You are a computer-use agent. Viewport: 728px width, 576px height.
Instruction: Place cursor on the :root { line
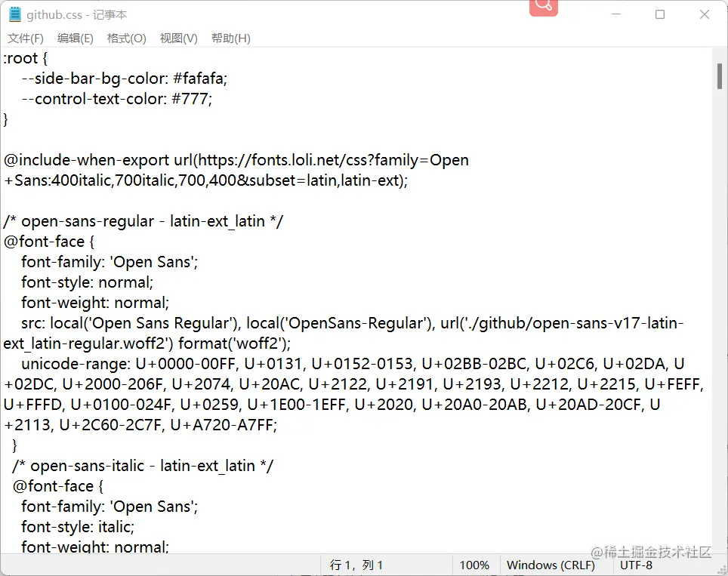pyautogui.click(x=25, y=58)
